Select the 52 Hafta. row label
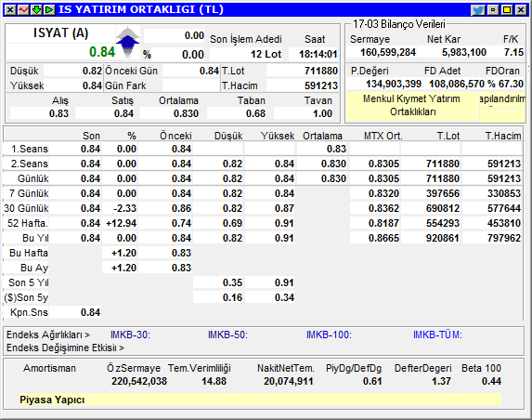The image size is (532, 420). tap(28, 223)
